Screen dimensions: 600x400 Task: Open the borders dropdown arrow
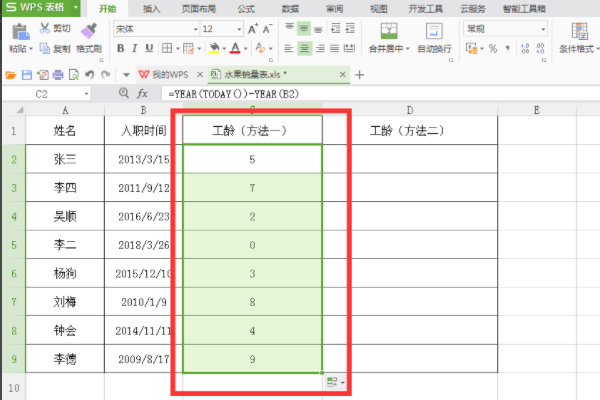coord(178,49)
